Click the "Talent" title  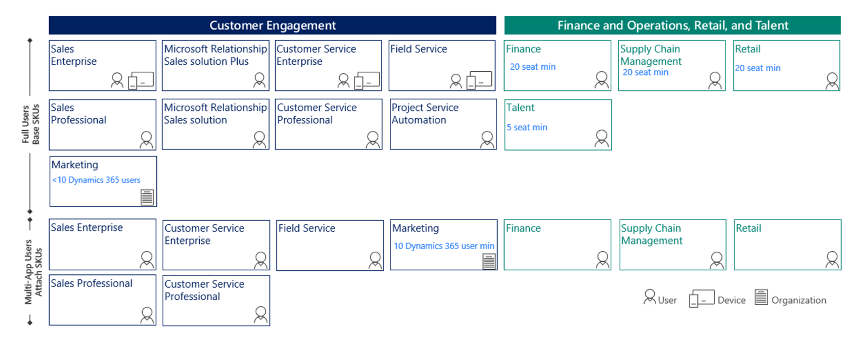click(520, 108)
